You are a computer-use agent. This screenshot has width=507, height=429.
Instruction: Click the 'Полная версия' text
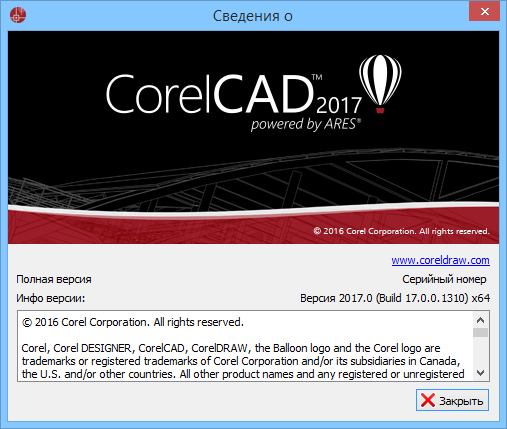point(54,279)
